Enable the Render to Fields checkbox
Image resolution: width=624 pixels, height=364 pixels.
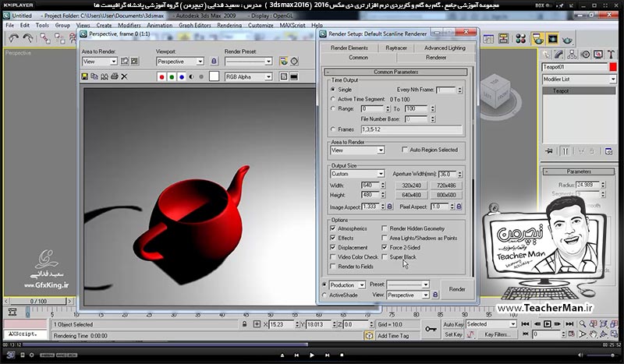click(333, 267)
